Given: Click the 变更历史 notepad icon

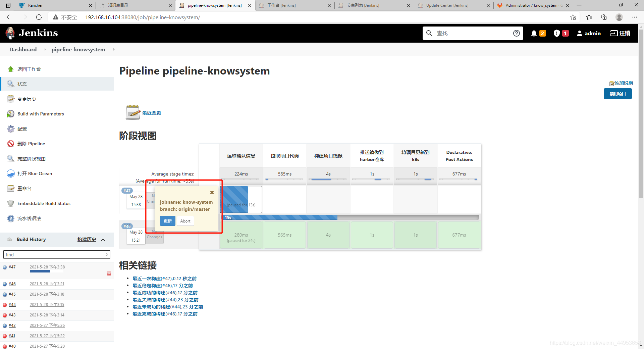Looking at the screenshot, I should 11,99.
